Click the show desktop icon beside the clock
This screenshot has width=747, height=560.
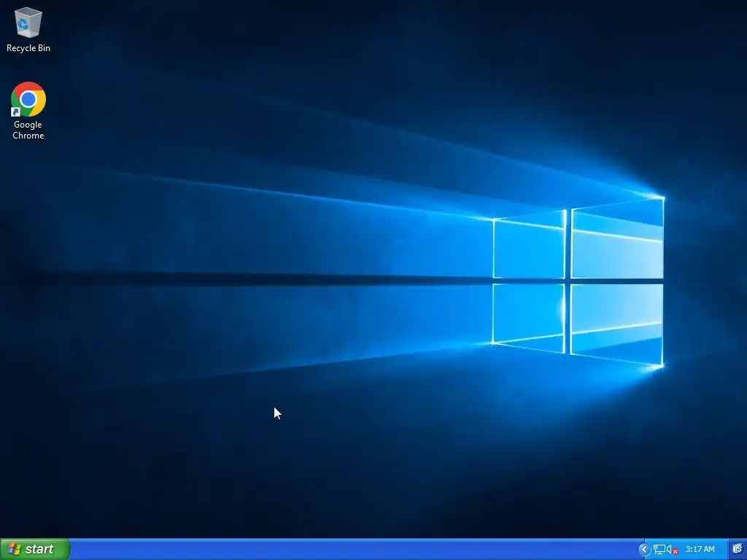738,549
